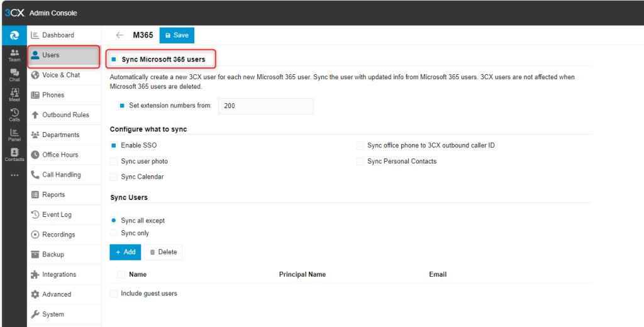Select the Sync only radio option
This screenshot has height=327, width=644.
114,233
